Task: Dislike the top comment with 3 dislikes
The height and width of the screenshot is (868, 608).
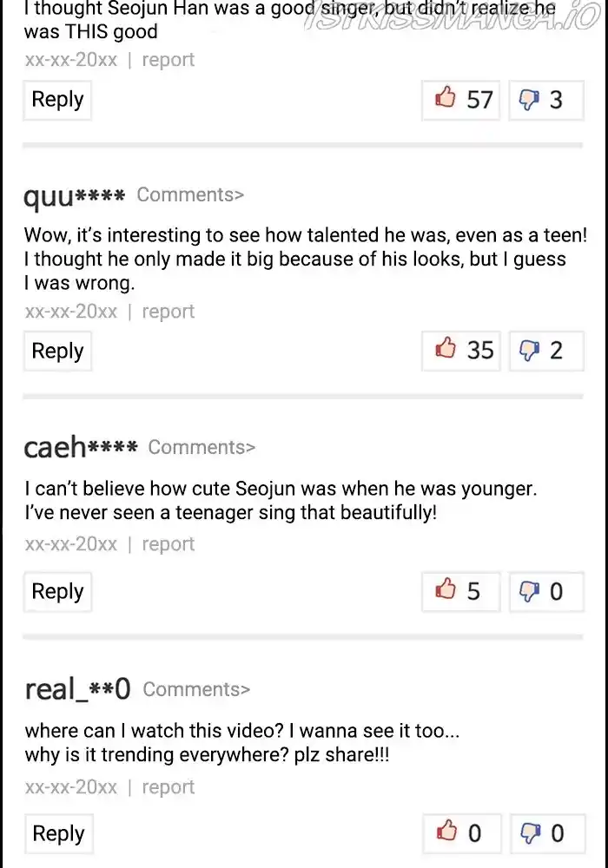Action: click(x=545, y=100)
